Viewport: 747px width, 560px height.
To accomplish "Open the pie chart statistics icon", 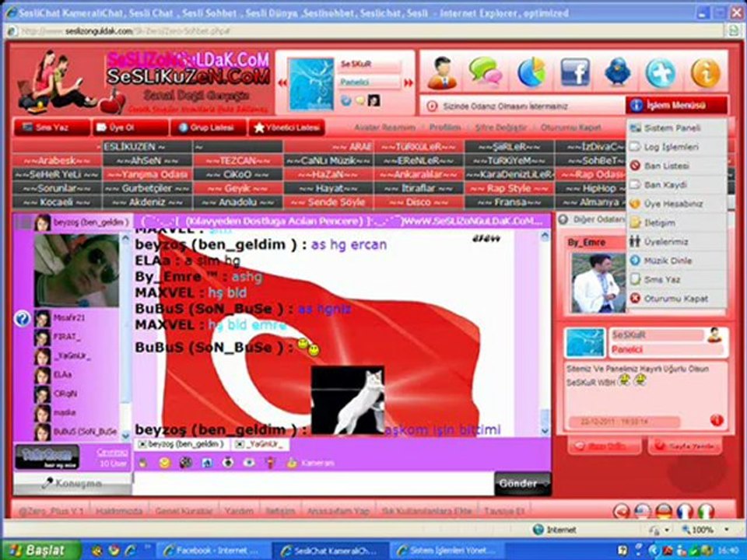I will 531,72.
